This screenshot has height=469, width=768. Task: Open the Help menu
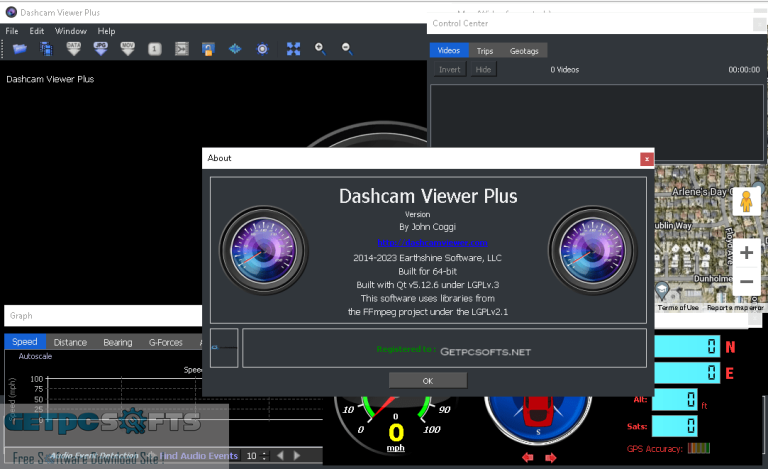click(x=106, y=31)
